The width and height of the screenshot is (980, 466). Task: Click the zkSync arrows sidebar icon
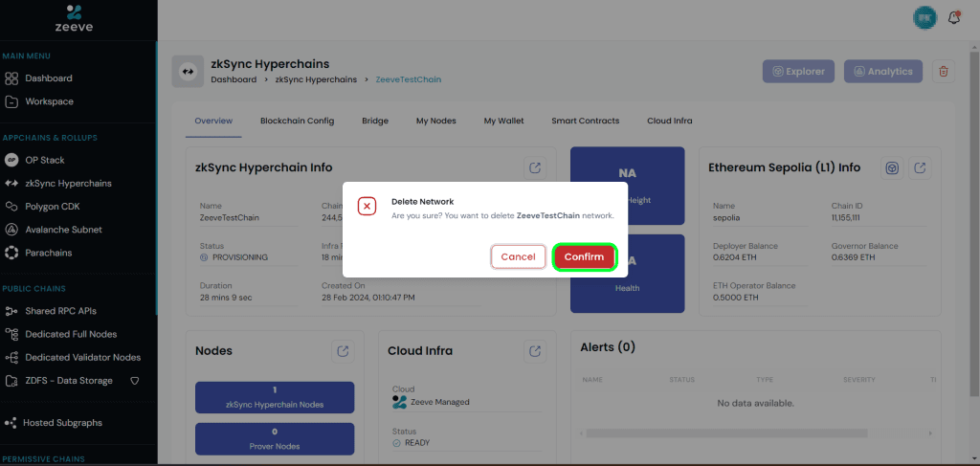[11, 184]
